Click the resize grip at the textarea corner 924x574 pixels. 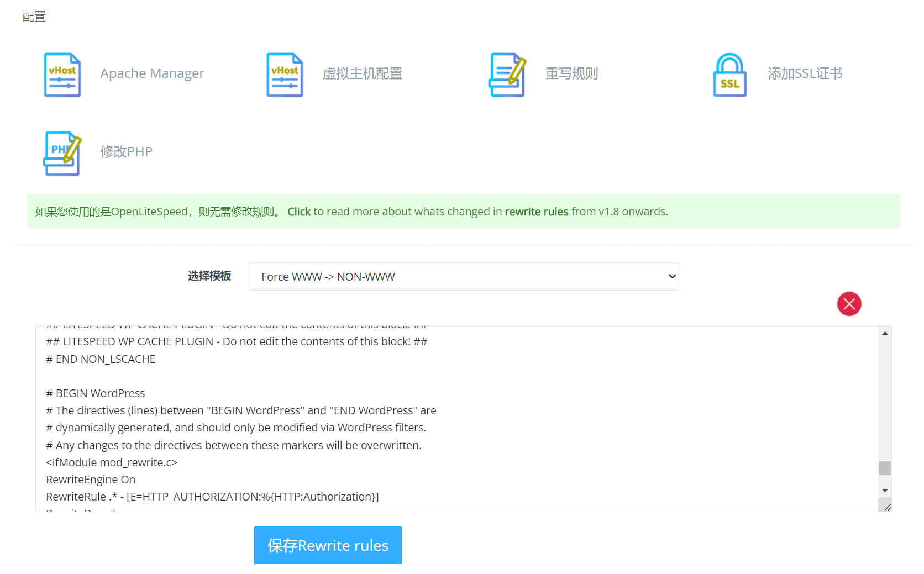[888, 507]
